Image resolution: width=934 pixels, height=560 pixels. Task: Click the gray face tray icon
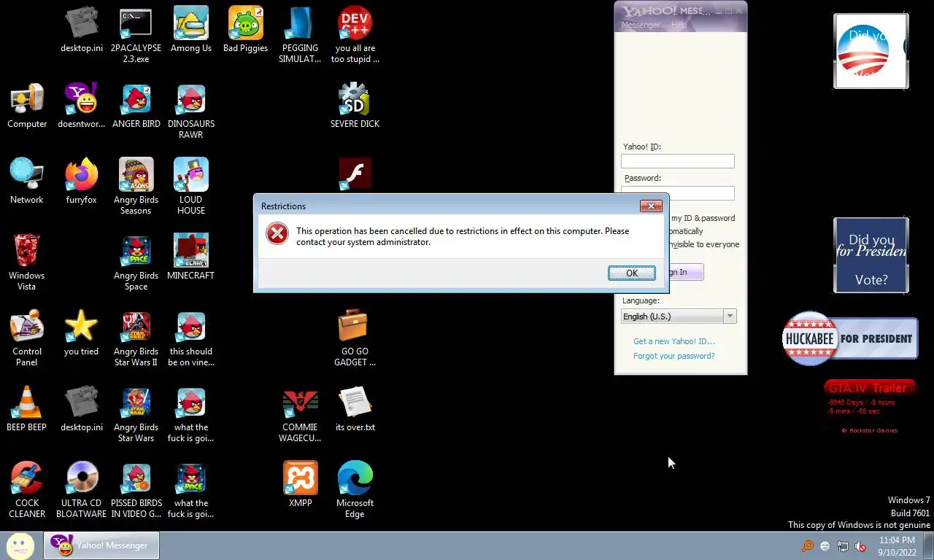(825, 546)
